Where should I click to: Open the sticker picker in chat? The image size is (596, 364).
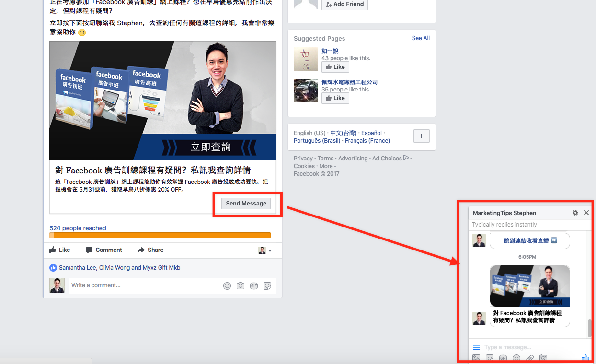490,358
